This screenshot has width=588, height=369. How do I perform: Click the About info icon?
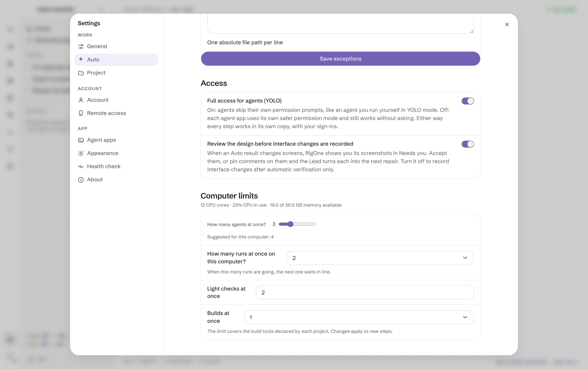81,180
